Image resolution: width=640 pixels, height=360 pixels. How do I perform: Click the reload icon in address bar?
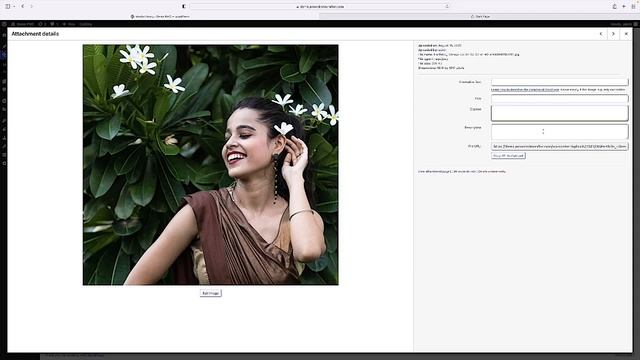pyautogui.click(x=447, y=7)
